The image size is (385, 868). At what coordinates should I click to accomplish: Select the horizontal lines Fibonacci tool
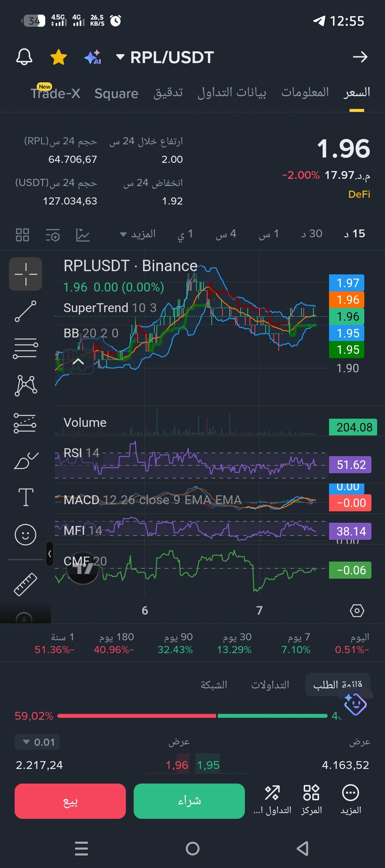pos(26,348)
